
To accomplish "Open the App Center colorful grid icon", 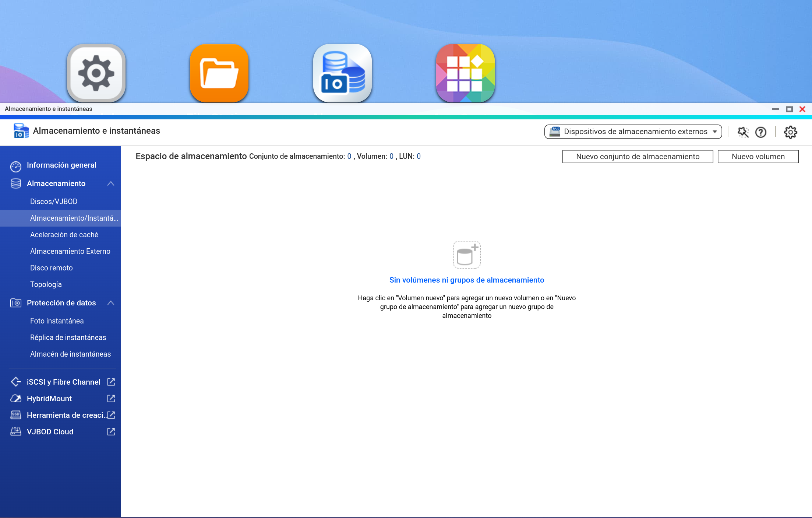I will 465,73.
